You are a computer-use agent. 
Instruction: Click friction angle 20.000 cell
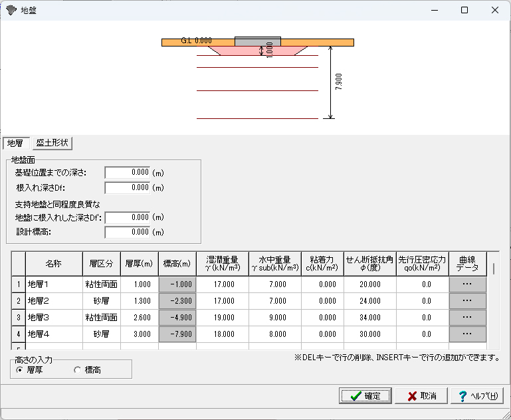[370, 284]
